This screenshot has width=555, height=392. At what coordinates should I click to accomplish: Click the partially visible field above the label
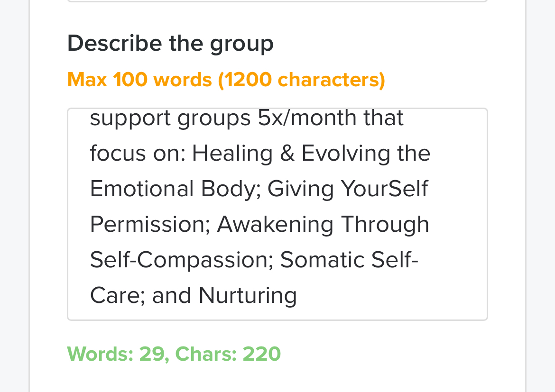pyautogui.click(x=277, y=1)
